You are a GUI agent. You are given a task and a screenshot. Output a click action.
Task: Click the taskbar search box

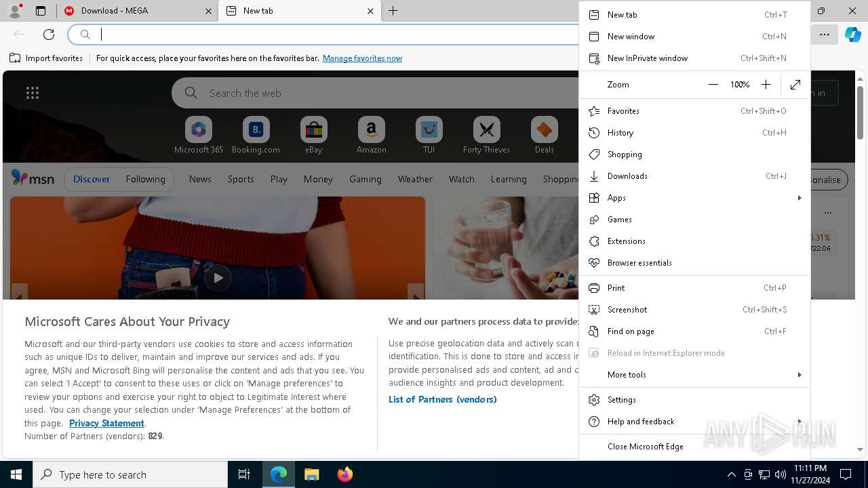pos(130,474)
